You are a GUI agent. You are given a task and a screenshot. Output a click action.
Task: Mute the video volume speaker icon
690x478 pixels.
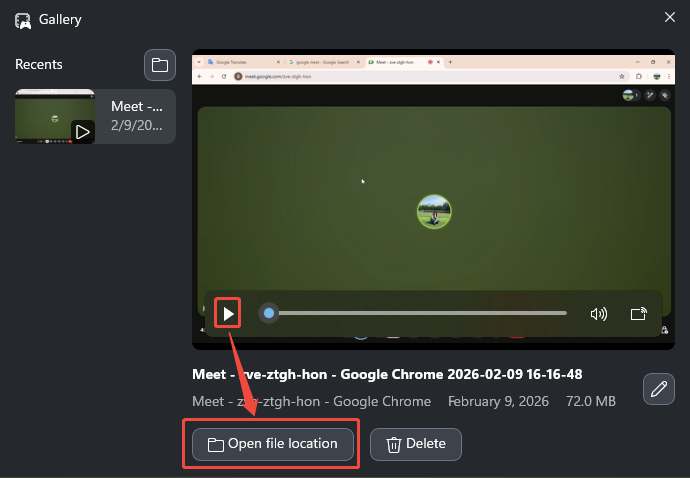point(598,314)
